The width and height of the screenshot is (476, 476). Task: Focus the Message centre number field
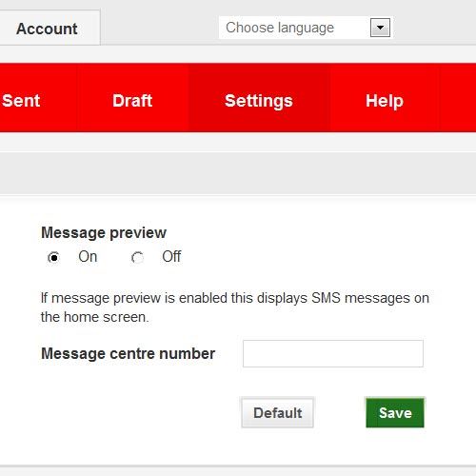333,353
